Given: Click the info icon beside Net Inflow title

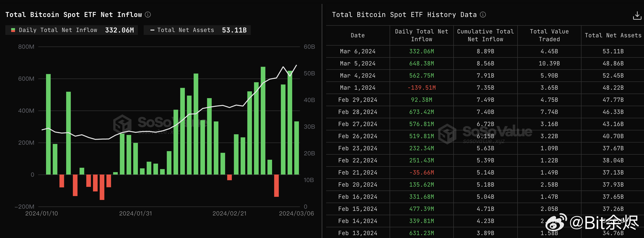Looking at the screenshot, I should pyautogui.click(x=148, y=15).
